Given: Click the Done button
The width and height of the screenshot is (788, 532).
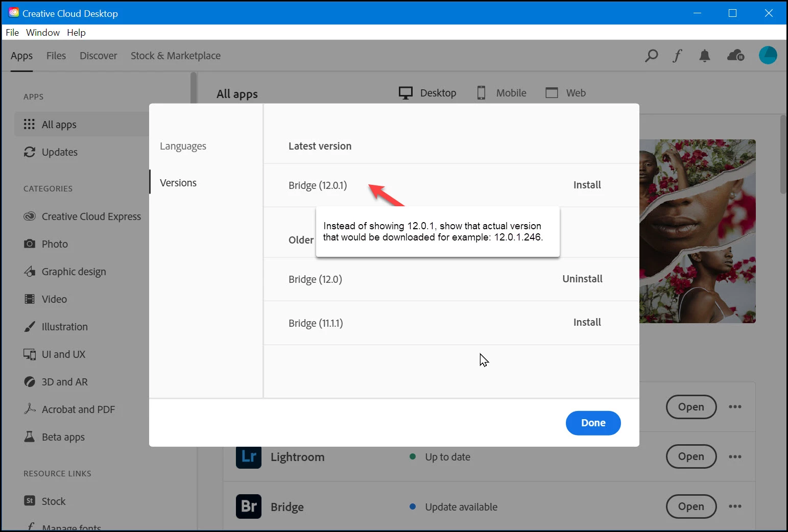Looking at the screenshot, I should pos(593,423).
